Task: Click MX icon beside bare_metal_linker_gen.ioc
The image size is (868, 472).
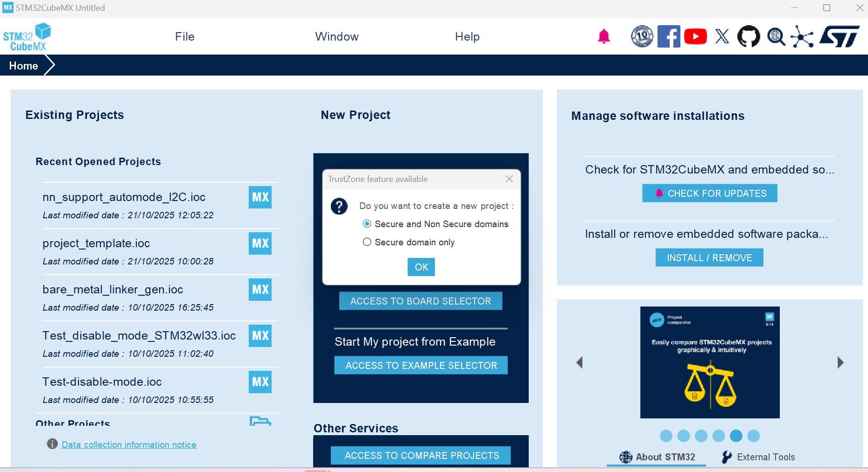Action: point(260,290)
